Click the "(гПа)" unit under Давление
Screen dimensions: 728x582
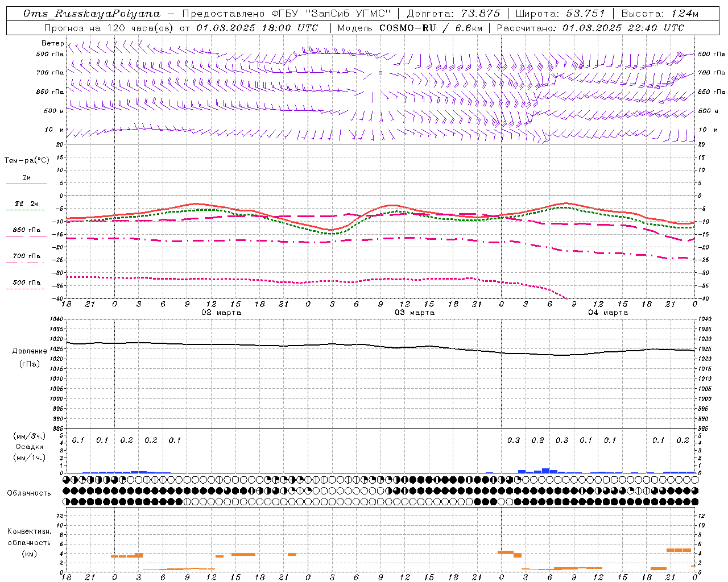point(30,364)
